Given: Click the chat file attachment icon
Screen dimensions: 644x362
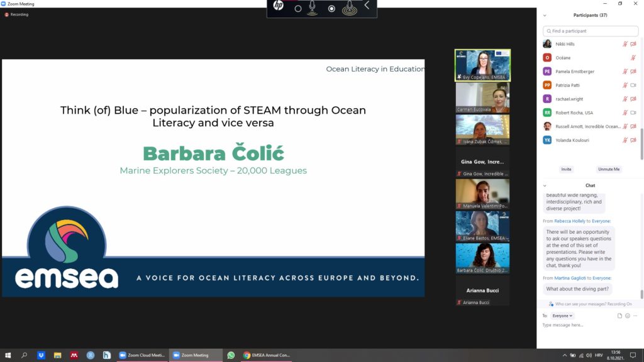Looking at the screenshot, I should click(619, 315).
